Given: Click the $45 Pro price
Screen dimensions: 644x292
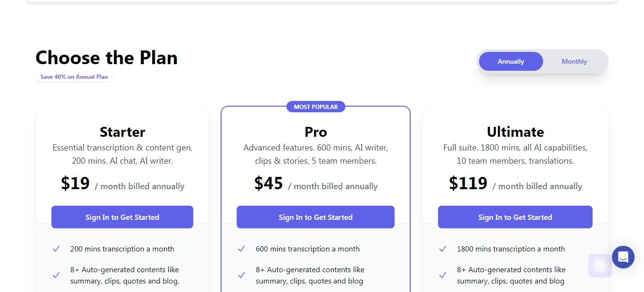Looking at the screenshot, I should pyautogui.click(x=269, y=183).
